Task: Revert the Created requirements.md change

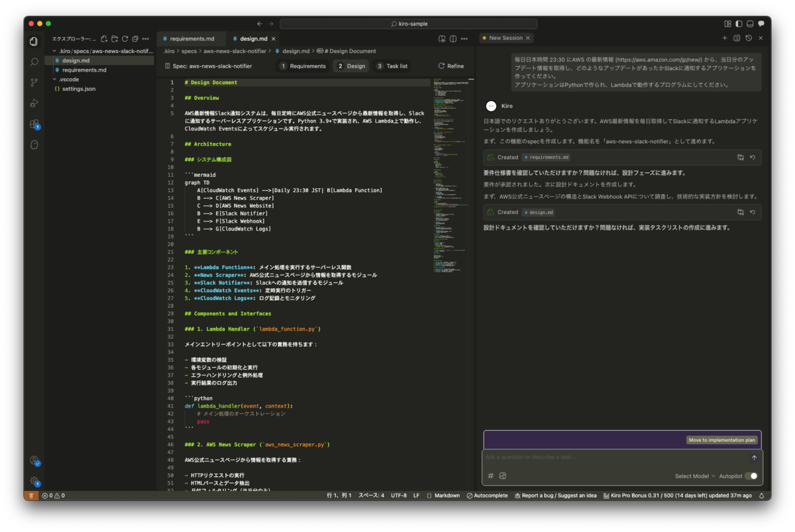Action: pos(753,158)
